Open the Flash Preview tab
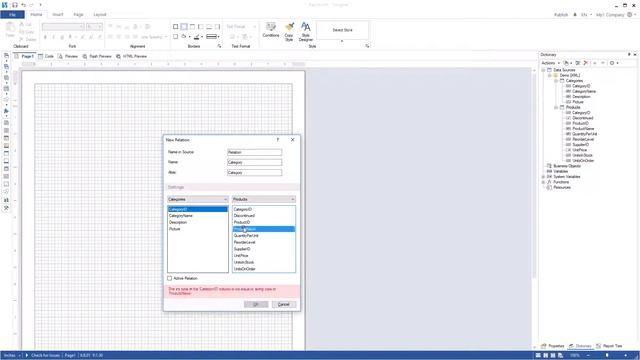640x360 pixels. (97, 56)
